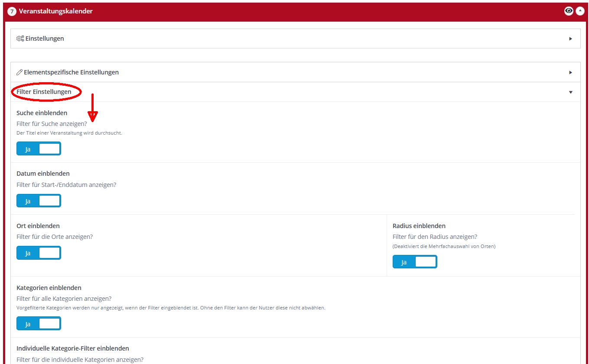Turn off the Radius einblenden switch
Screen dimensions: 589x364
pos(414,262)
